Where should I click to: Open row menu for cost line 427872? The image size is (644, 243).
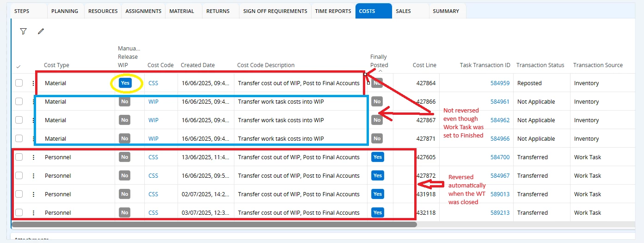(33, 176)
